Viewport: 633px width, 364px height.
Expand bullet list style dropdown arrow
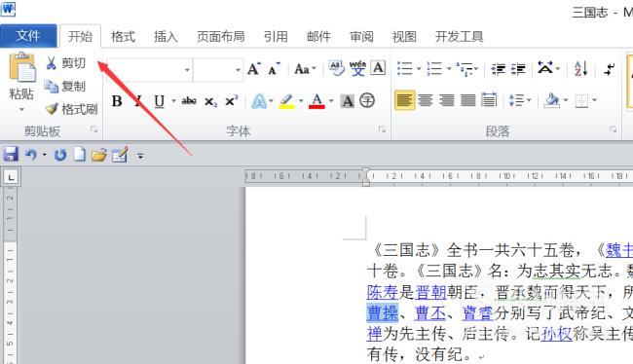point(419,68)
